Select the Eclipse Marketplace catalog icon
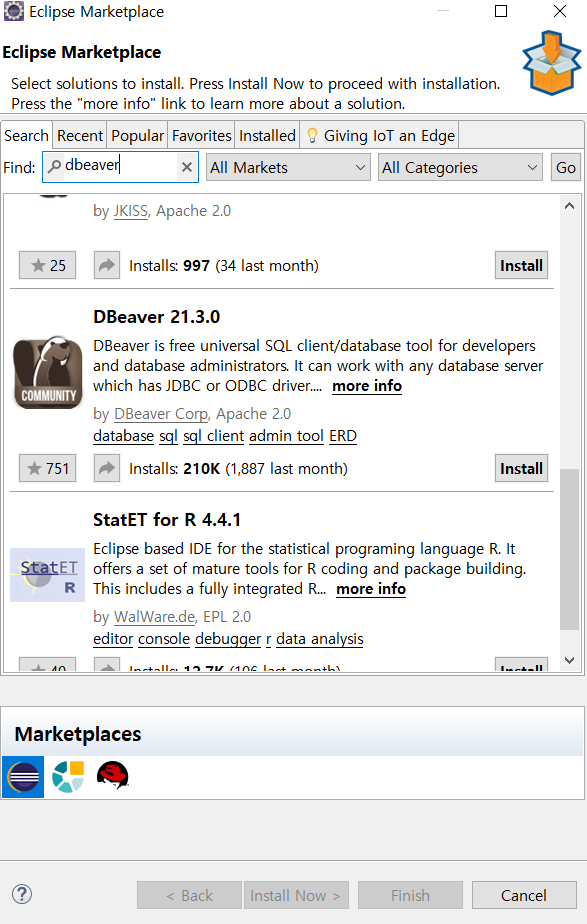This screenshot has height=924, width=587. click(x=23, y=777)
